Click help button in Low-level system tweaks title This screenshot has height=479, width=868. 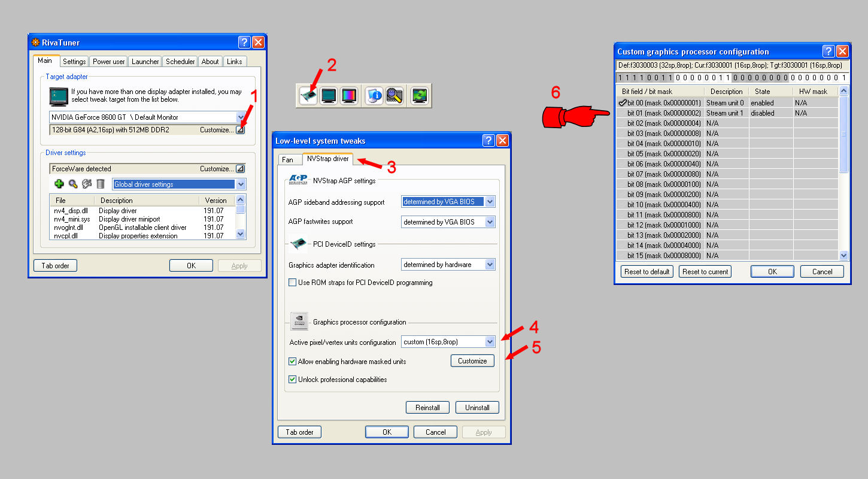[488, 141]
